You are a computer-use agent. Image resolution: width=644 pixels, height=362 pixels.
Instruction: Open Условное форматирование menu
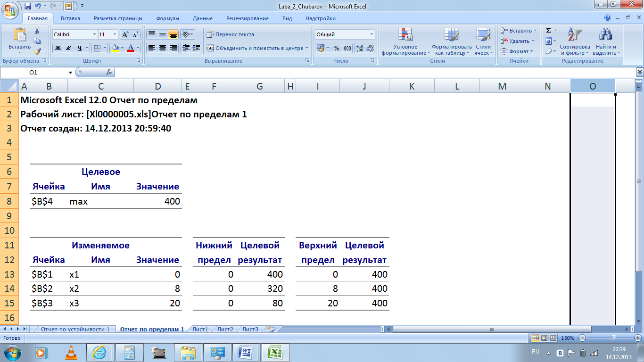405,41
